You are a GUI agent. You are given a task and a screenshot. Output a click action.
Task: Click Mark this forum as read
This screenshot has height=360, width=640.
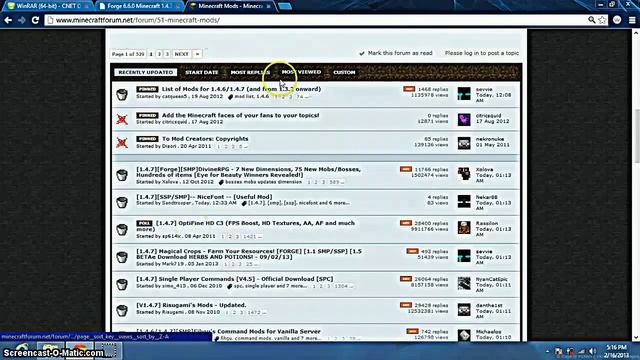pos(400,53)
